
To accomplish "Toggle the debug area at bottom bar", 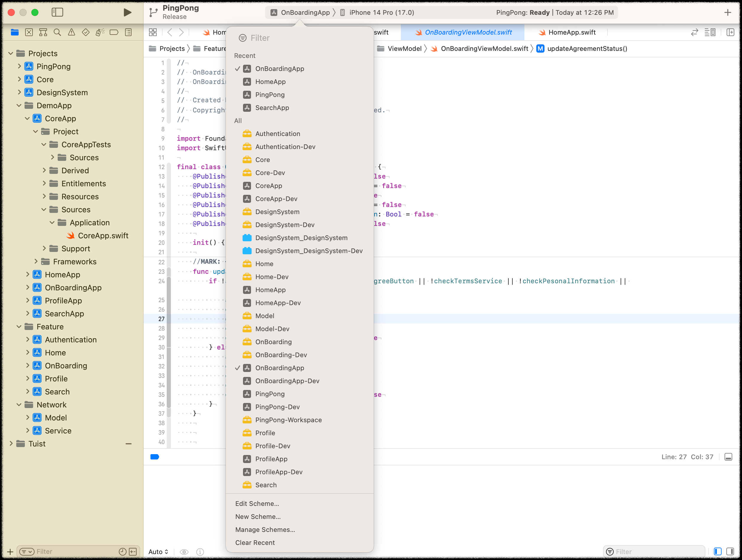I will tap(728, 457).
